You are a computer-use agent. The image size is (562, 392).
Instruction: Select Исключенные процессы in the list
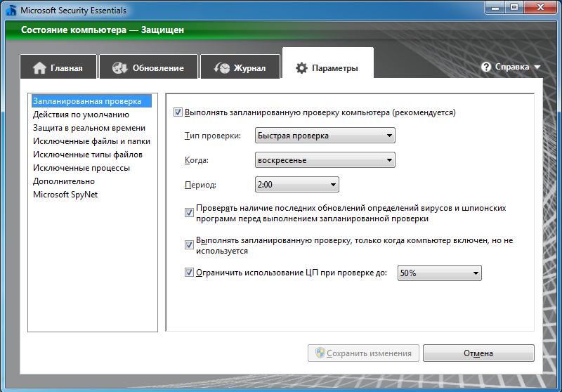81,168
